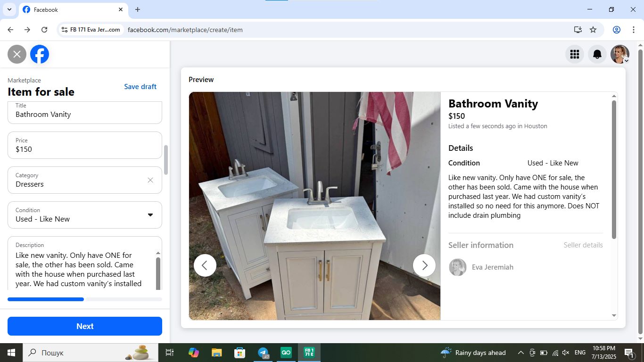Viewport: 644px width, 362px height.
Task: Go forward in browser history
Action: (x=27, y=30)
